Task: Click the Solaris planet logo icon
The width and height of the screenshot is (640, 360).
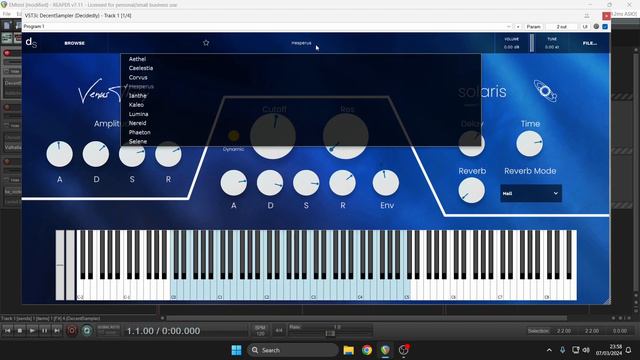Action: [545, 91]
